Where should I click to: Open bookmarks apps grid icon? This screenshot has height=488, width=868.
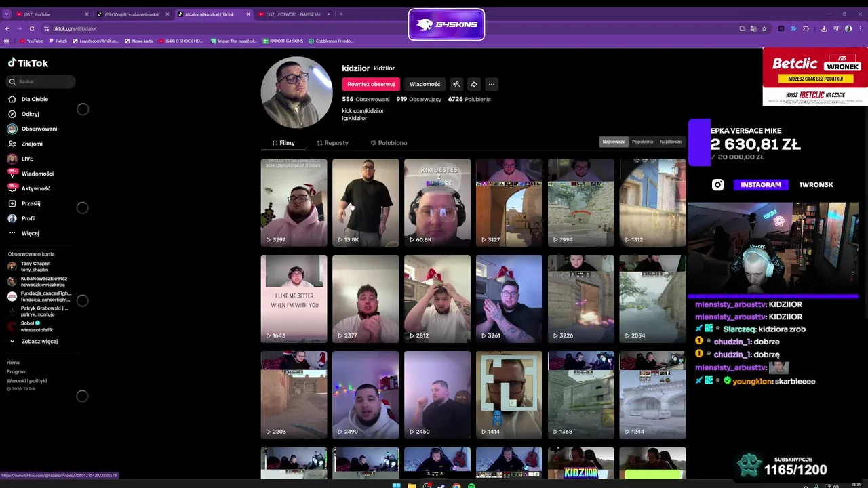click(7, 41)
